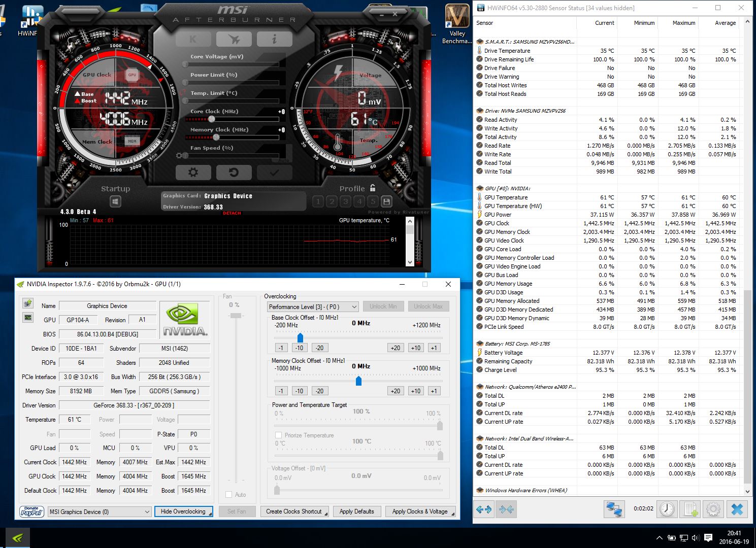Open the Performance Level [3] - (P0) dropdown
This screenshot has height=548, width=756.
(x=313, y=306)
